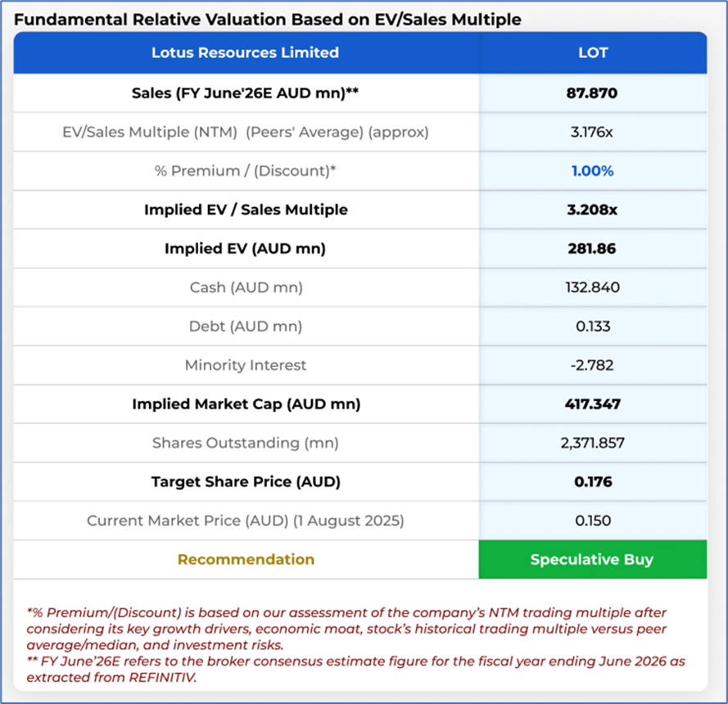Select the Sales value 87.870
Image resolution: width=728 pixels, height=704 pixels.
[592, 93]
